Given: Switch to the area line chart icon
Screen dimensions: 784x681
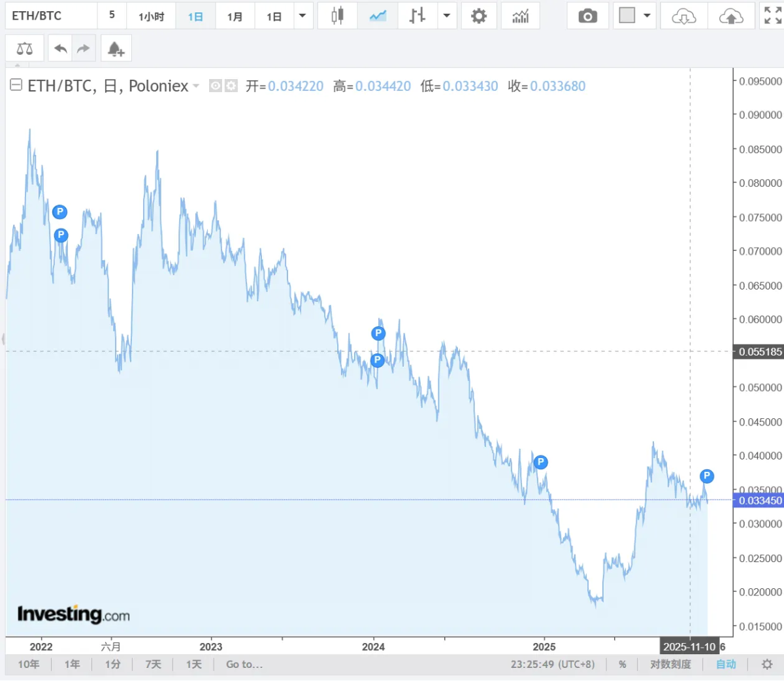Looking at the screenshot, I should 378,16.
